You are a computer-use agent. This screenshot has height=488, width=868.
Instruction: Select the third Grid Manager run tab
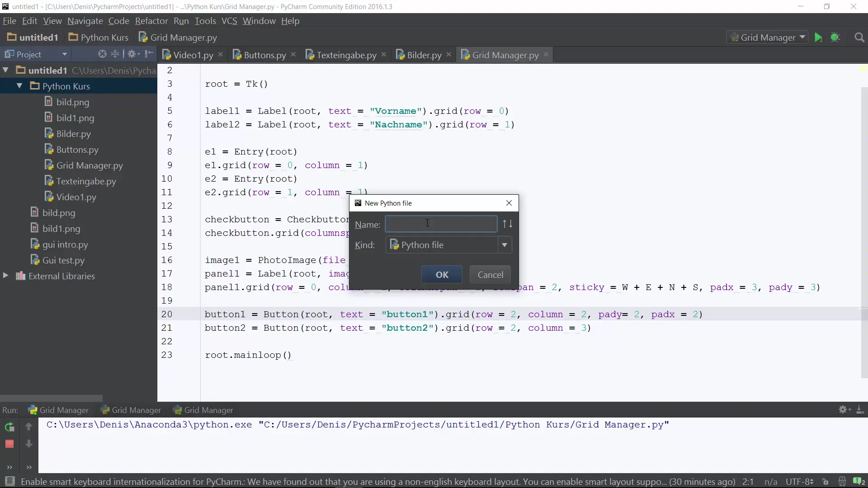(x=203, y=410)
